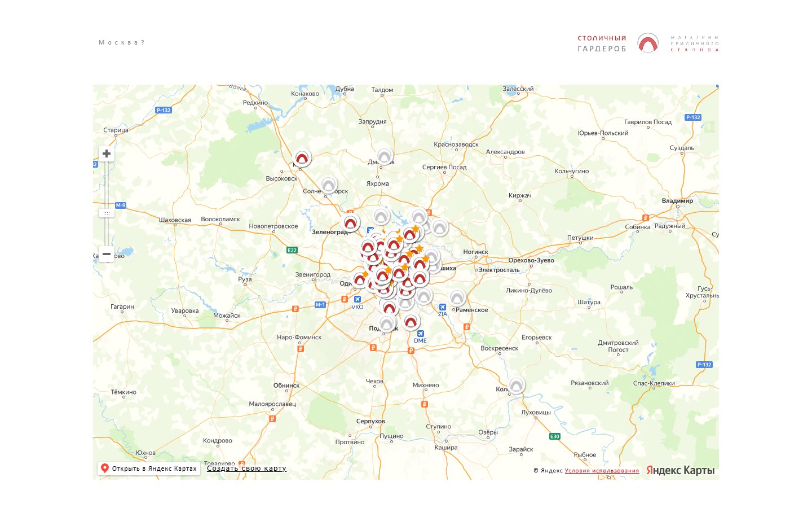Image resolution: width=812 pixels, height=508 pixels.
Task: Click the Электросталь city label
Action: click(x=499, y=270)
